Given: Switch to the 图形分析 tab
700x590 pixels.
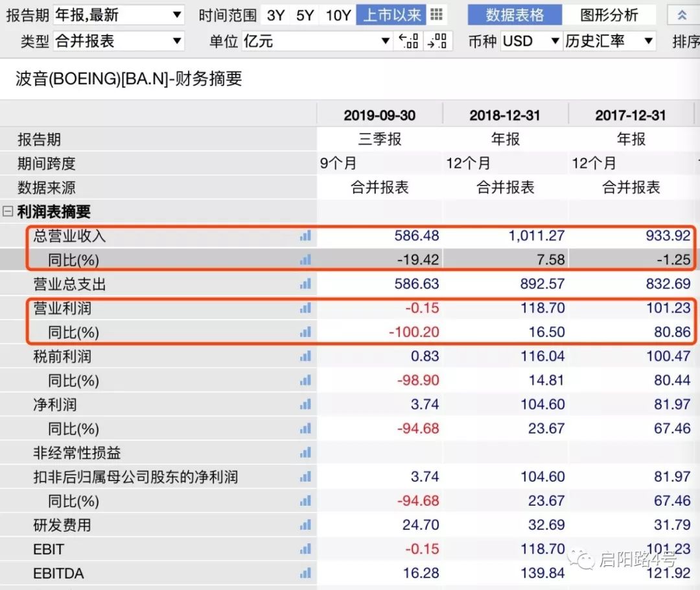Looking at the screenshot, I should 609,16.
